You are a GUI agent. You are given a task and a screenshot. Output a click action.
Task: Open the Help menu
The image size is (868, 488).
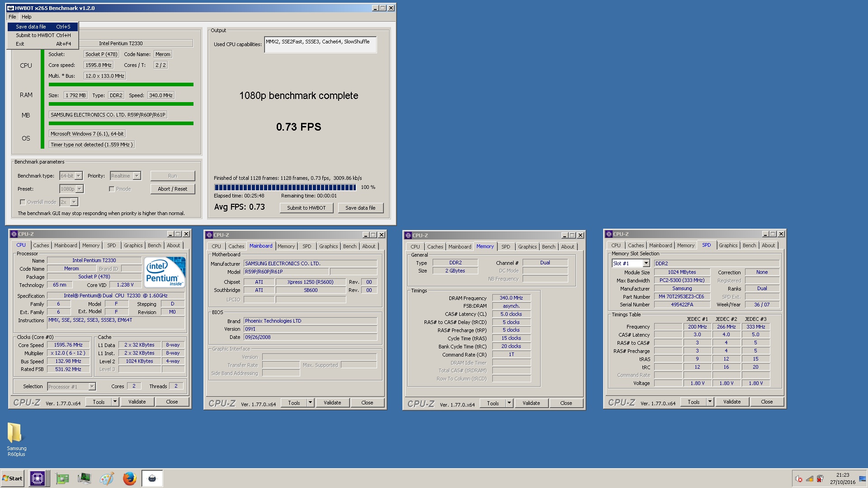point(27,17)
